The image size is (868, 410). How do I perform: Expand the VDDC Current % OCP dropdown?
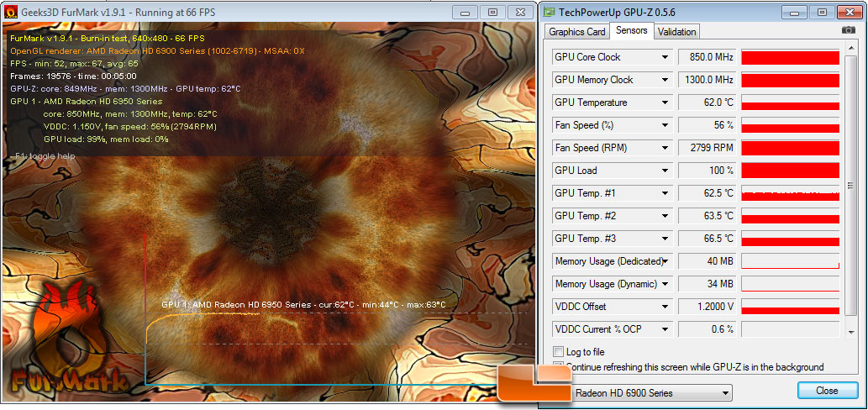pyautogui.click(x=665, y=329)
